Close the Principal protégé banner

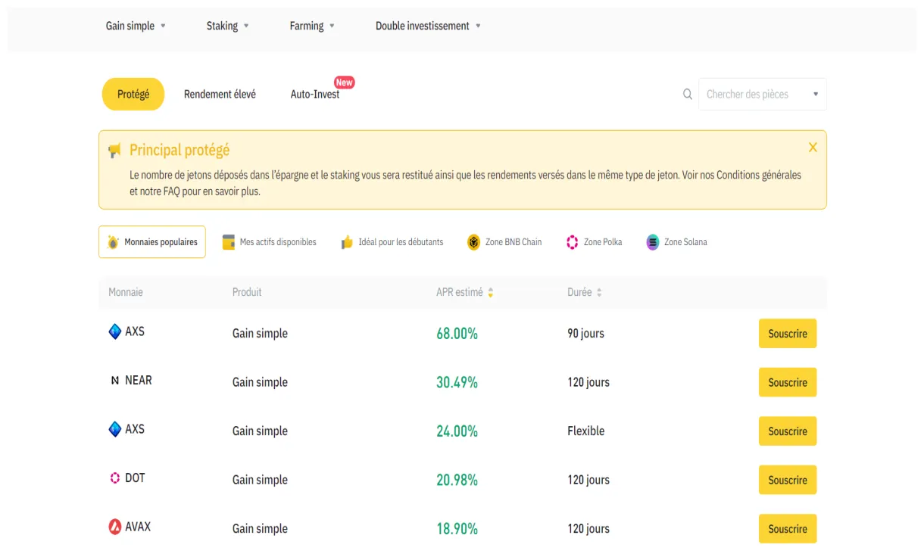[x=813, y=148]
